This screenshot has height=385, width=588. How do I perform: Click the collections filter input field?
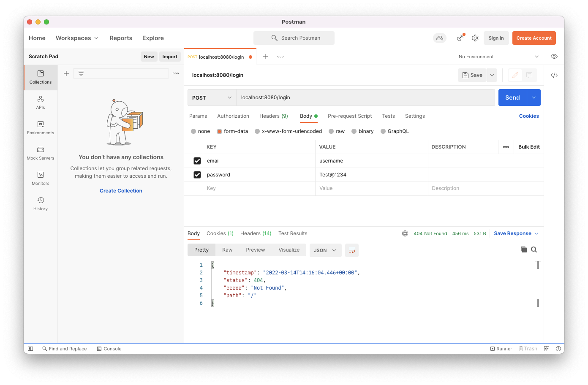pos(121,73)
